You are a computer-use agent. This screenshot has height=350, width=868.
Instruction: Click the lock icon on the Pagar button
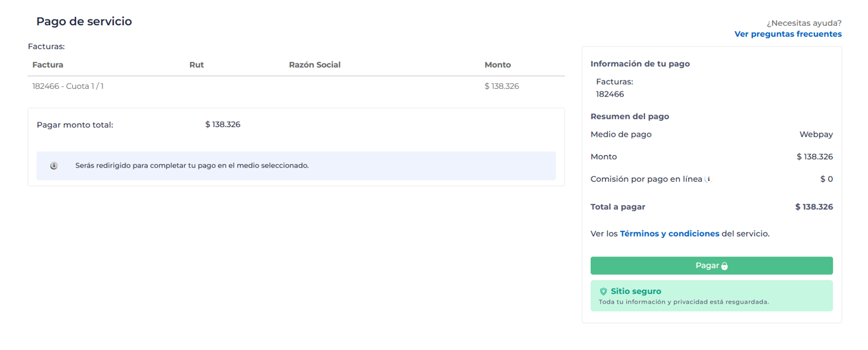(724, 266)
